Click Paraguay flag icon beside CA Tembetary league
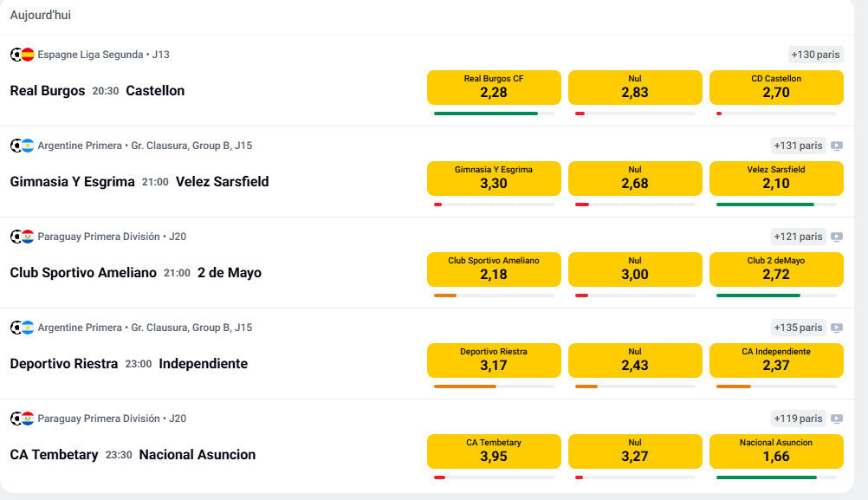This screenshot has width=868, height=500. click(28, 419)
